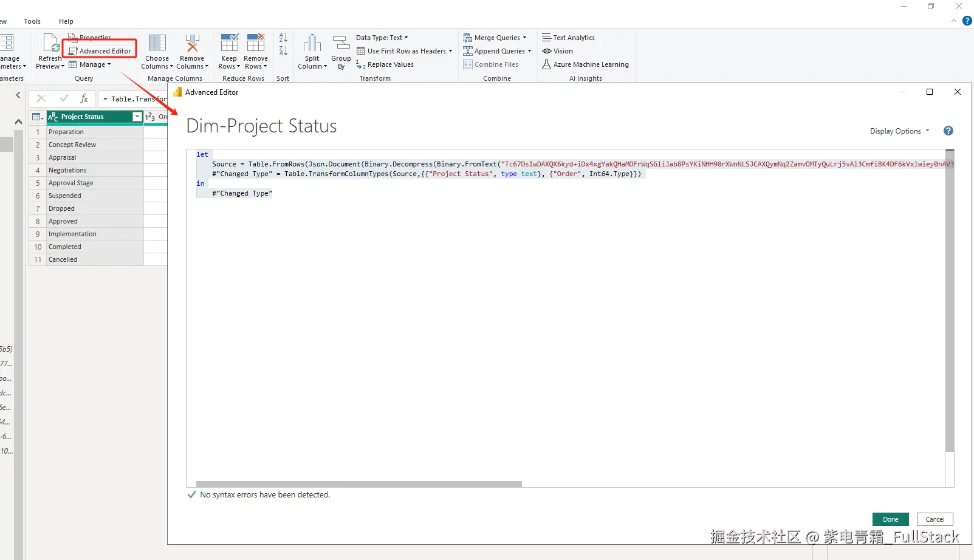This screenshot has height=560, width=974.
Task: Click the Refresh Preview icon
Action: (x=52, y=44)
